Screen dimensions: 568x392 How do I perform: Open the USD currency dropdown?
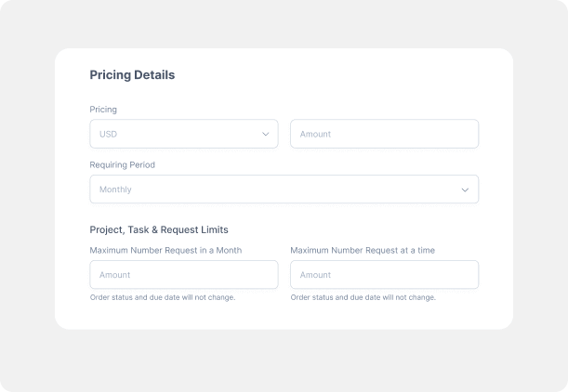click(x=183, y=134)
